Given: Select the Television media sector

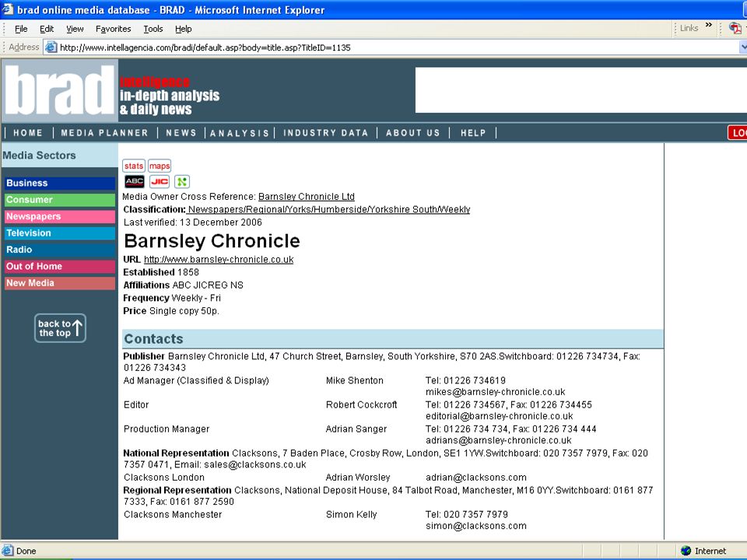Looking at the screenshot, I should 60,233.
